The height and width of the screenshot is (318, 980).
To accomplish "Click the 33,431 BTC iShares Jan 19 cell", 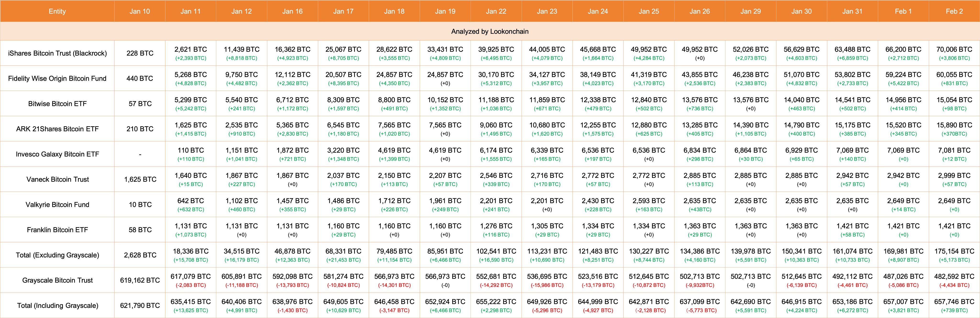I will click(x=445, y=53).
